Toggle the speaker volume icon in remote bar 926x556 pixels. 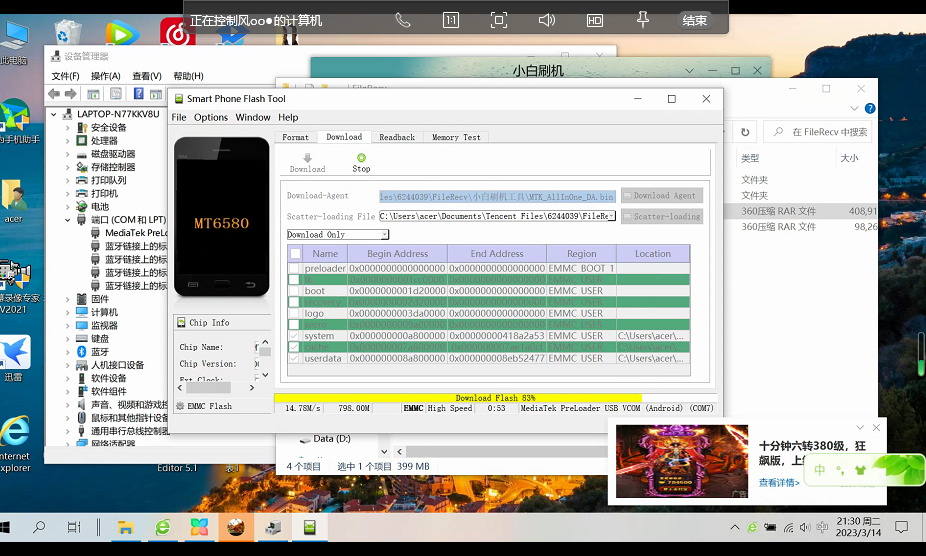point(547,20)
